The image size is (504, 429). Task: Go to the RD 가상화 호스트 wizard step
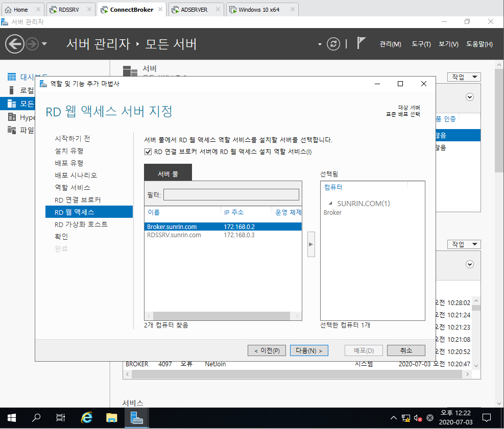[81, 224]
